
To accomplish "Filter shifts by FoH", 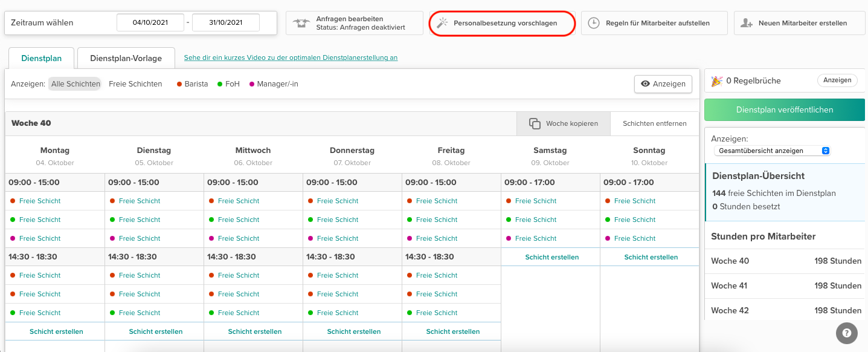I will point(228,84).
